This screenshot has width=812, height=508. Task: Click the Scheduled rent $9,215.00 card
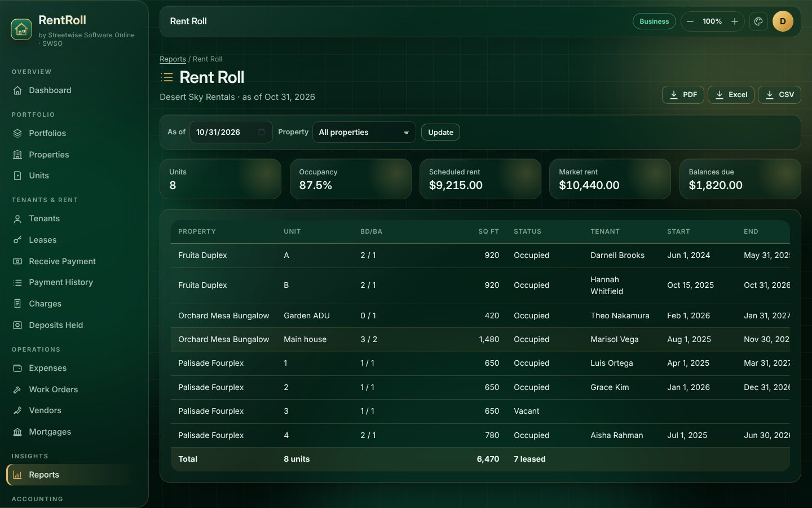click(x=480, y=179)
